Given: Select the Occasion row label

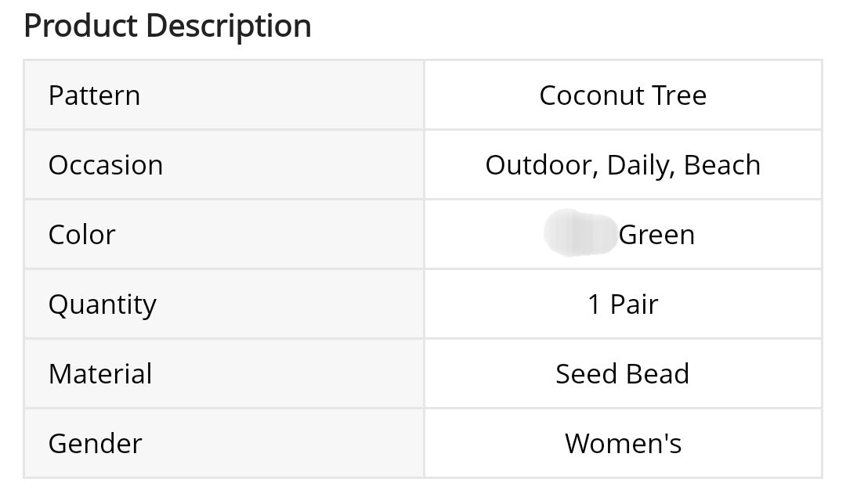Looking at the screenshot, I should click(x=106, y=165).
